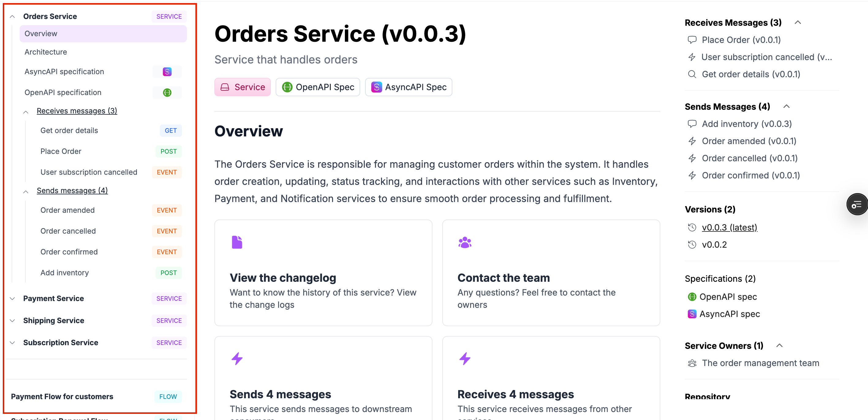Click the OpenAPI spec icon under Specifications
868x420 pixels.
[x=692, y=296]
